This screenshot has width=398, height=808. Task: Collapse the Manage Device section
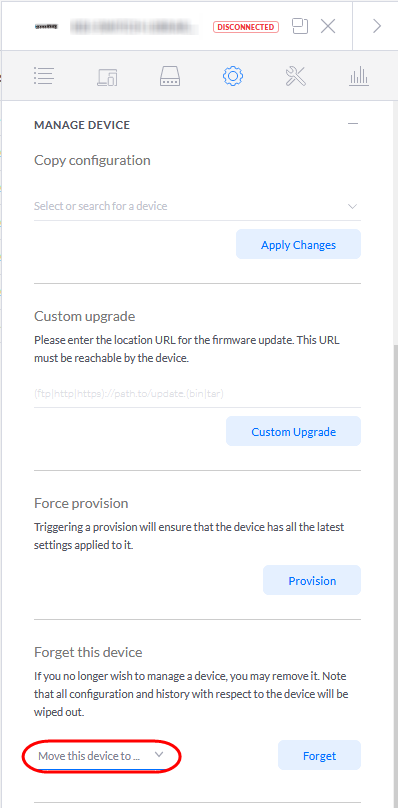pos(353,124)
